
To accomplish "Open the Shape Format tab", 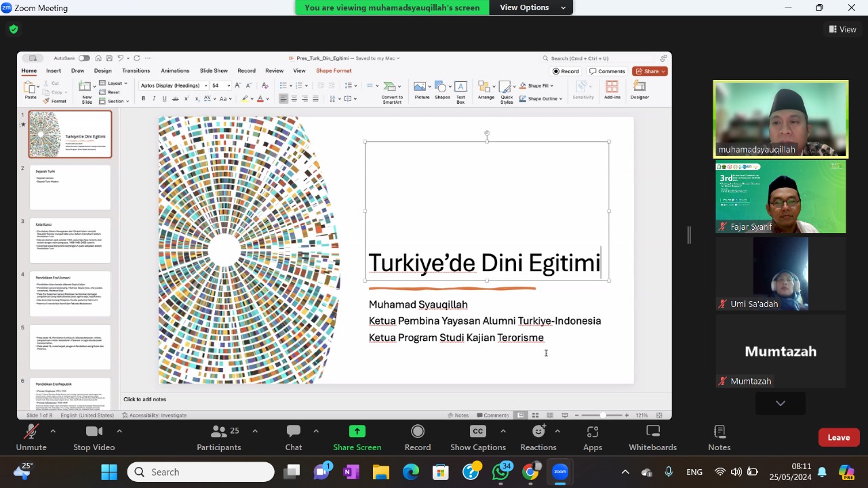I will click(x=334, y=70).
